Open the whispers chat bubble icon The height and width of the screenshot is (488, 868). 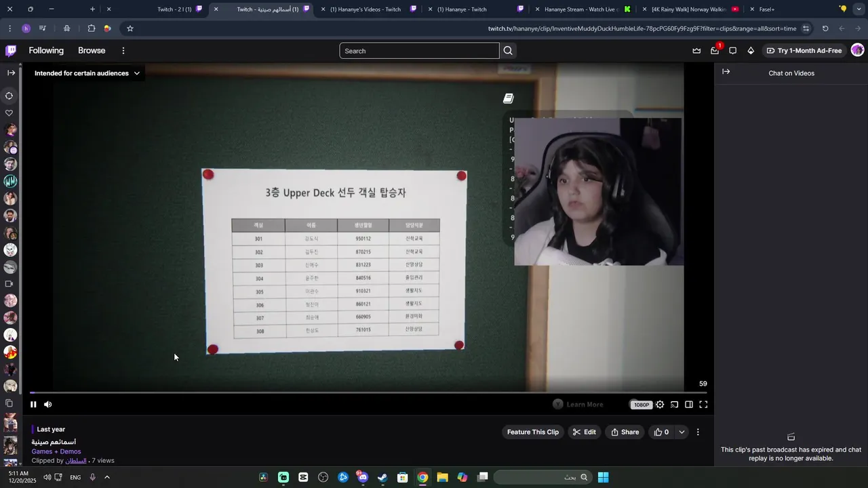click(x=732, y=51)
